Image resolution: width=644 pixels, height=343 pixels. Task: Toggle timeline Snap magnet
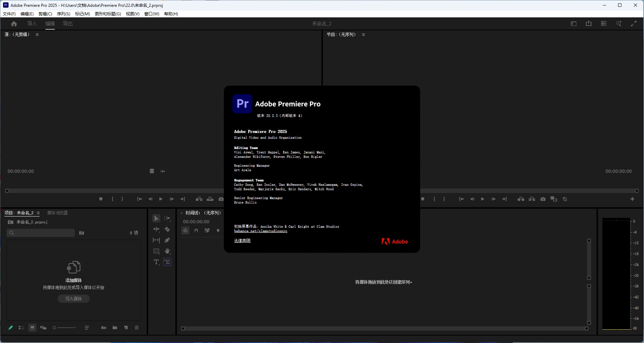(x=196, y=230)
